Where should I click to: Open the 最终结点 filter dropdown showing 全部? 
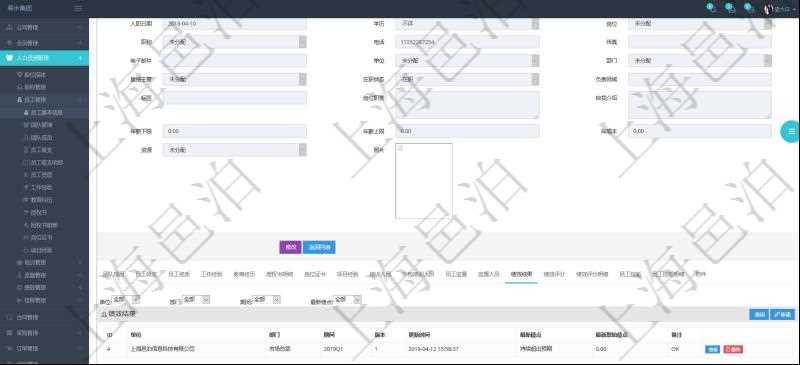click(x=347, y=299)
